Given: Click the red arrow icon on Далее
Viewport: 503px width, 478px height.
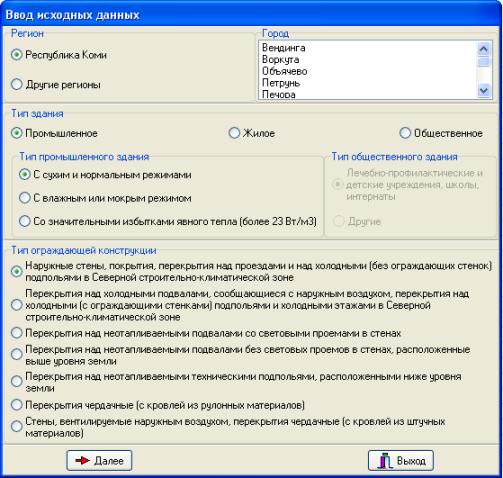Looking at the screenshot, I should tap(82, 461).
